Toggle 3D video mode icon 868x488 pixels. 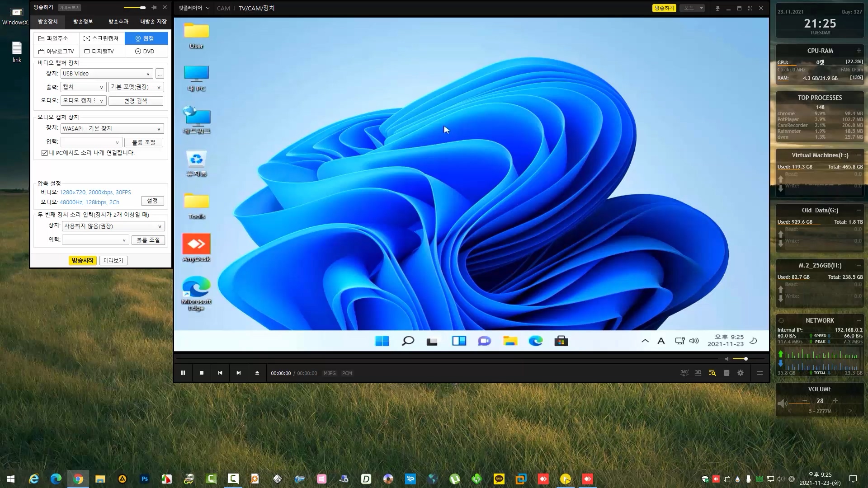698,373
